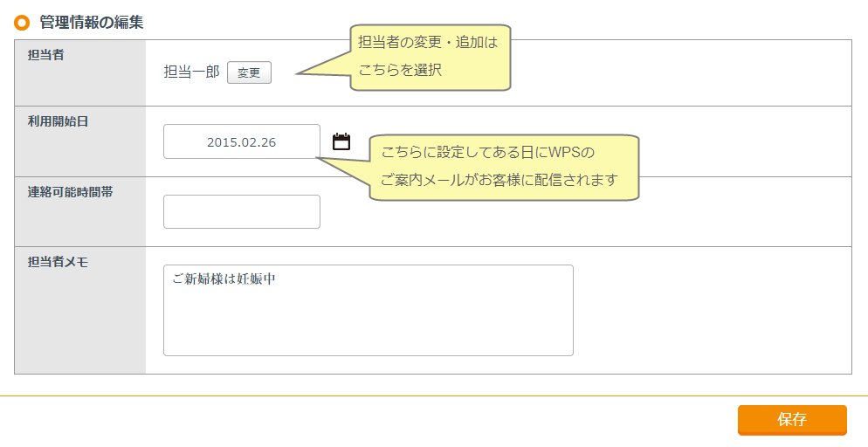Click the callout line 担当者の変更・追加は
868x447 pixels.
point(428,42)
